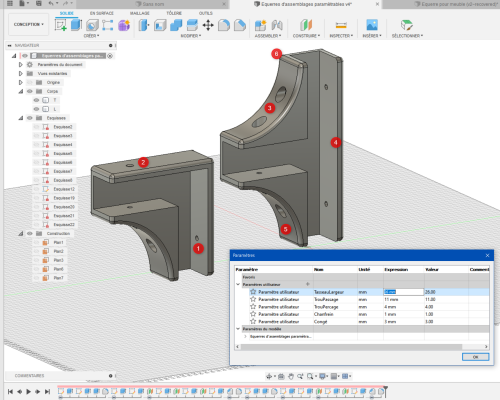500x400 pixels.
Task: Select the Create Sketch tool
Action: 61,25
